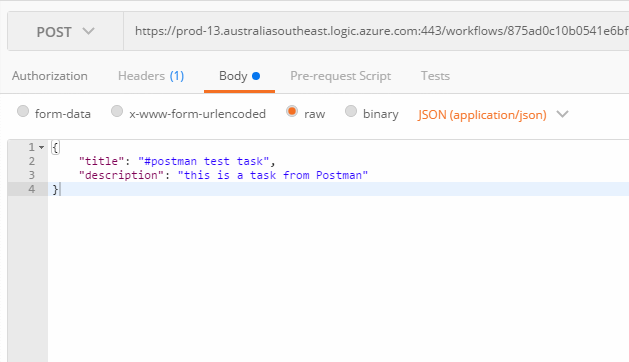Viewport: 629px width, 362px height.
Task: Click line number 4 in the editor gutter
Action: (31, 189)
